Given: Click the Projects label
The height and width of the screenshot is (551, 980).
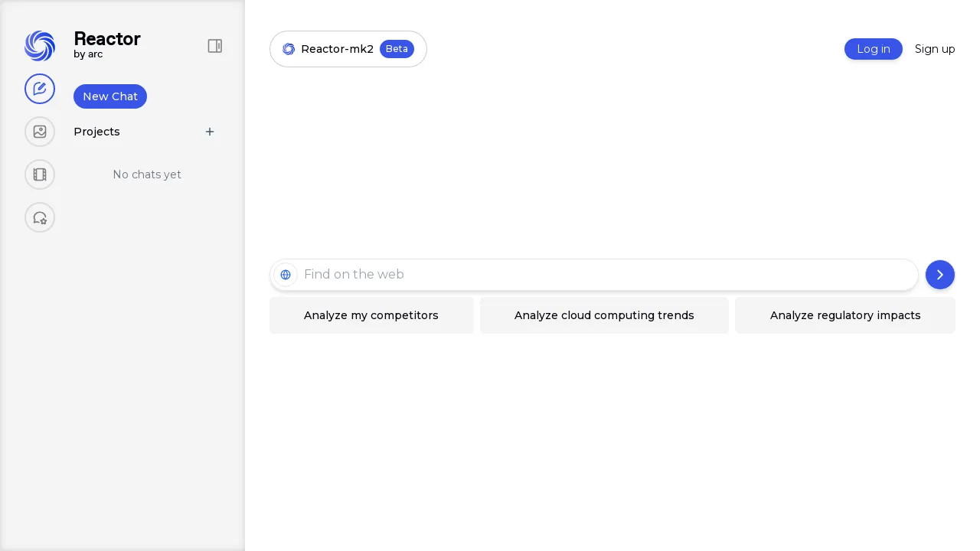Looking at the screenshot, I should click(96, 132).
